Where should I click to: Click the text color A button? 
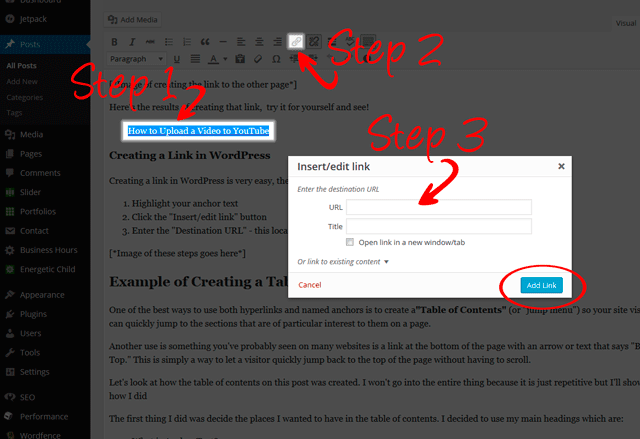coord(213,59)
